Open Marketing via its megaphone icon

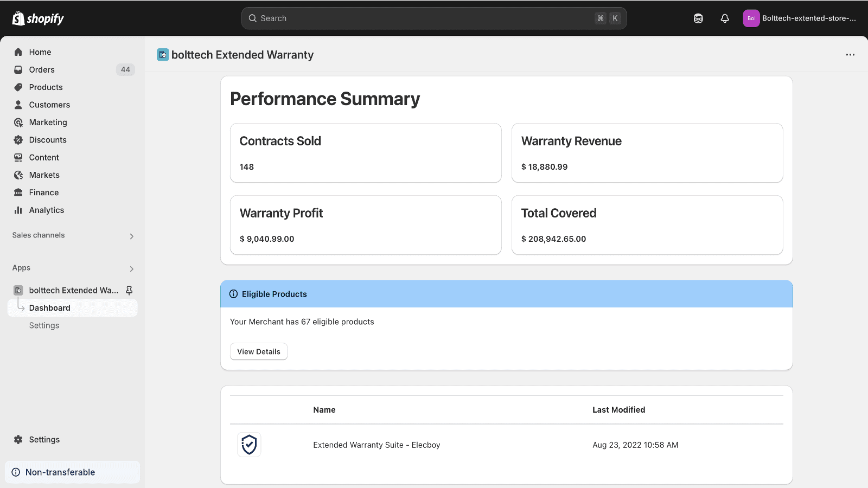tap(18, 122)
